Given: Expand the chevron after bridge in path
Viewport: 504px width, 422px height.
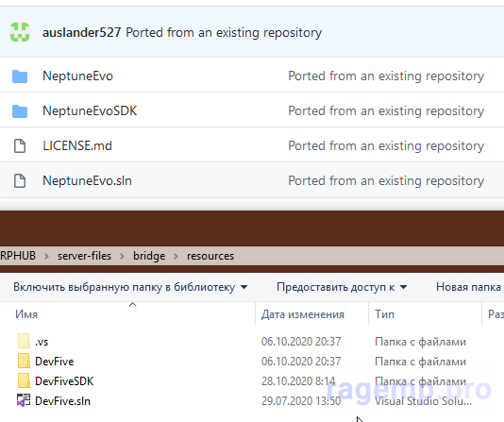Looking at the screenshot, I should pyautogui.click(x=176, y=256).
